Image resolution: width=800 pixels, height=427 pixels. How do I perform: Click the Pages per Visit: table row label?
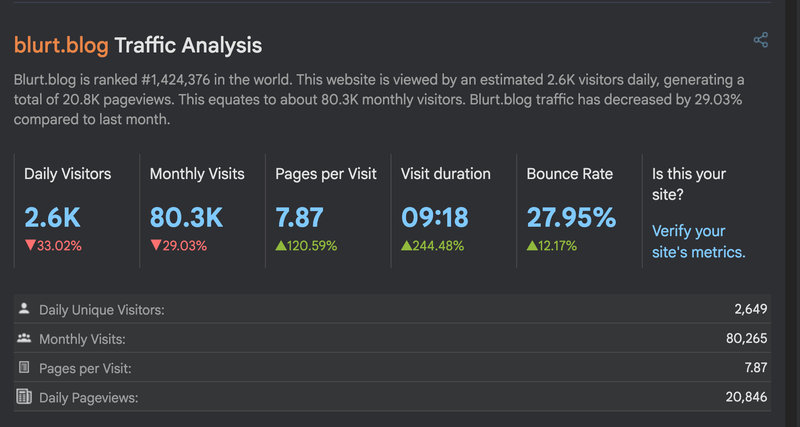(85, 368)
